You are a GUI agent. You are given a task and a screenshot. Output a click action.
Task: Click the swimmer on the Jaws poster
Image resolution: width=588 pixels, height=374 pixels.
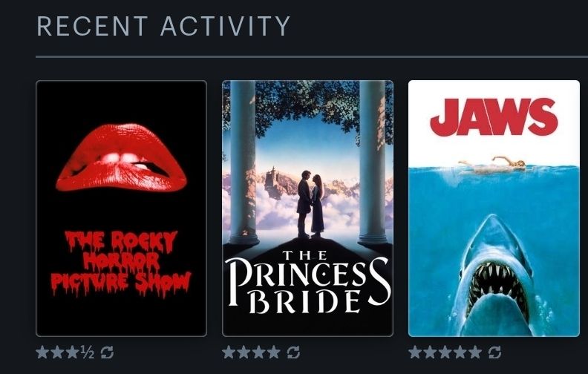(492, 165)
